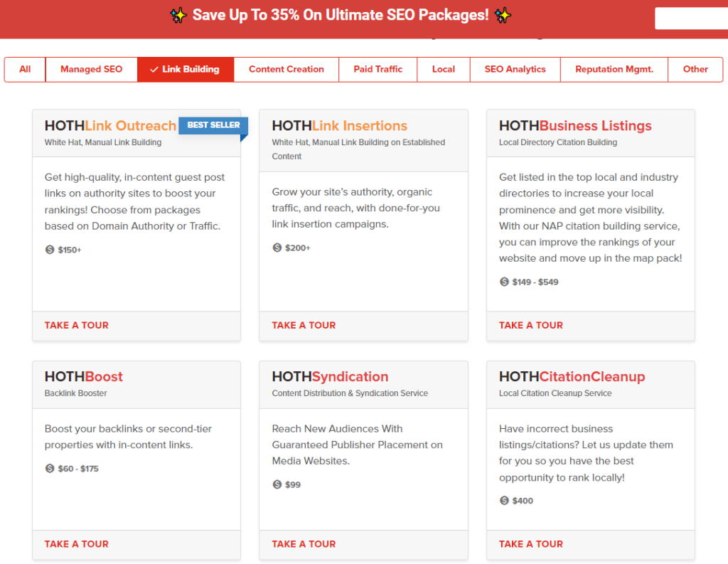Show Paid Traffic services
Viewport: 728px width, 564px height.
tap(378, 70)
